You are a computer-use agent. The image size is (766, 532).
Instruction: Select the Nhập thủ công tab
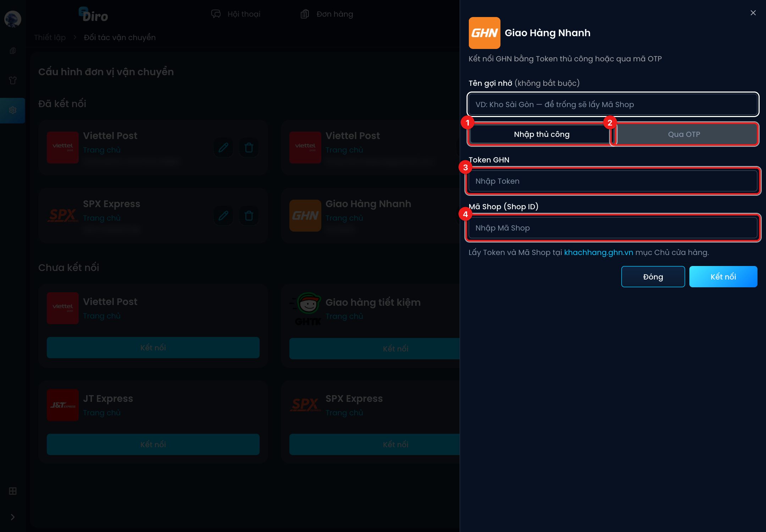tap(542, 134)
